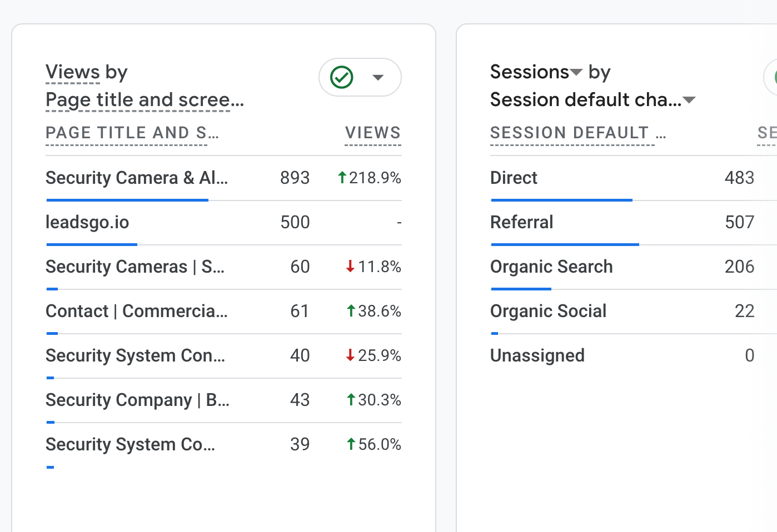This screenshot has height=532, width=777.
Task: Click the Organic Search channel row
Action: [x=551, y=267]
